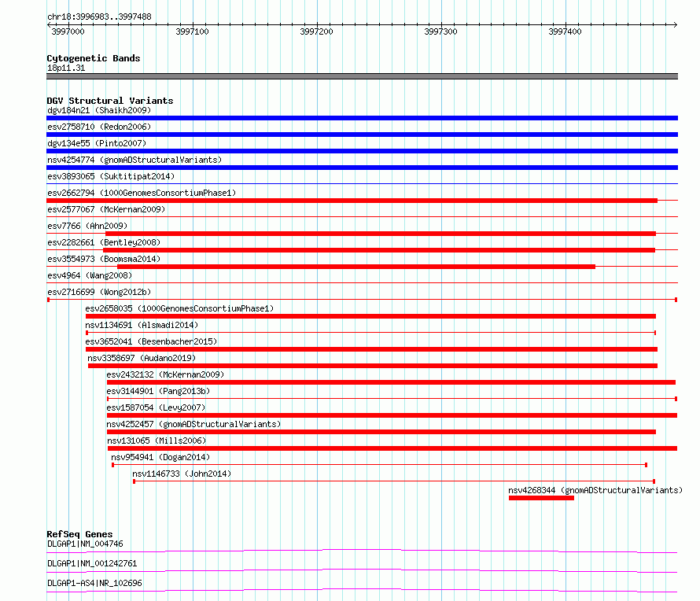Click ruler position 3997100

[192, 31]
